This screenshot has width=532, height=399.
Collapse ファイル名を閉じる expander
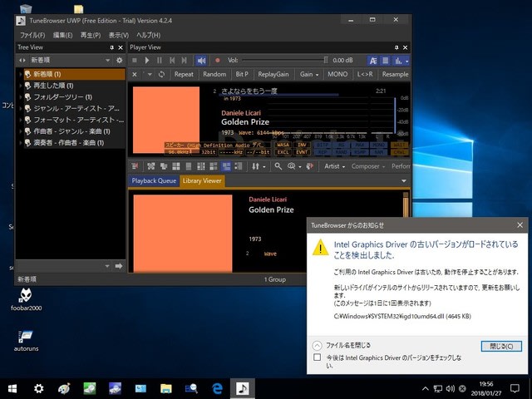click(317, 346)
